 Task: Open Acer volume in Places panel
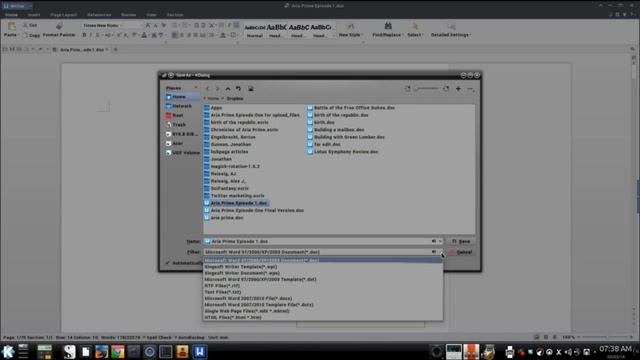(x=182, y=144)
